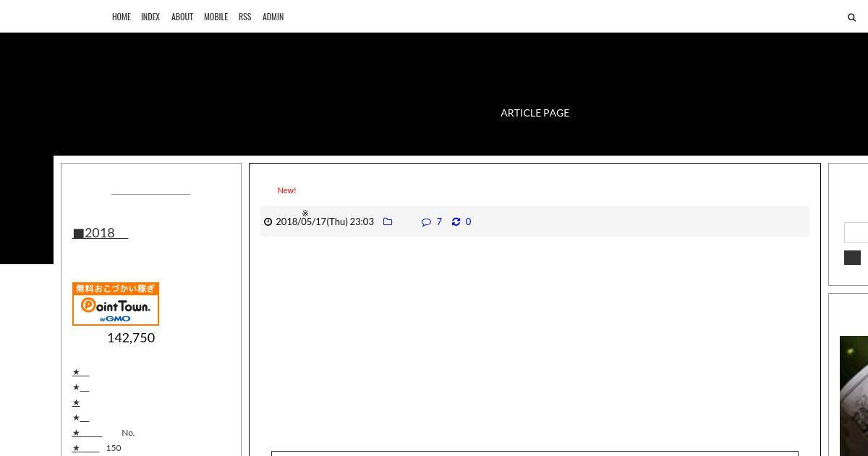
Task: Open the ■2018 sidebar link
Action: [x=101, y=233]
